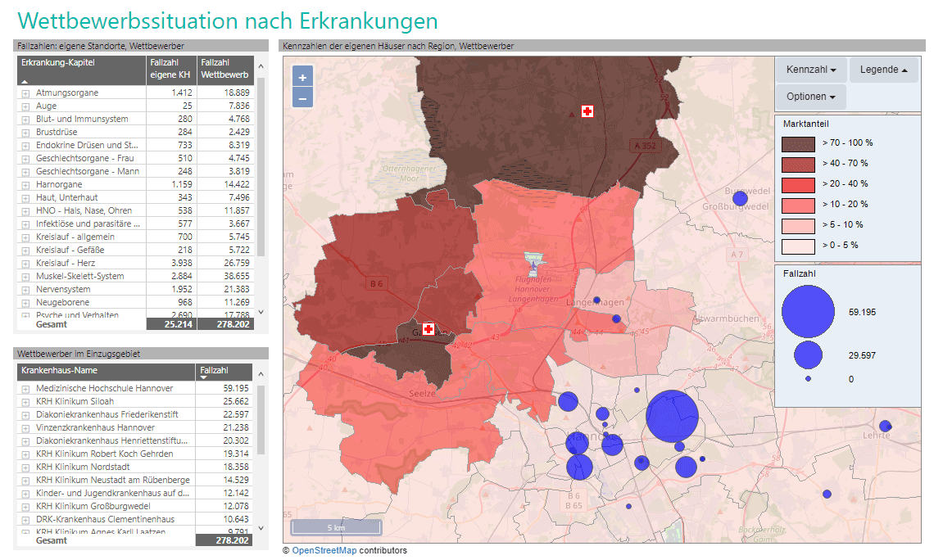The width and height of the screenshot is (934, 560).
Task: Click the northern red cross hospital marker
Action: coord(587,111)
